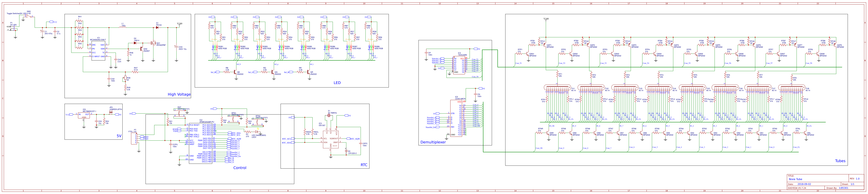Select the V180 net label near Tubes
Viewport: 868px width, 194px height.
coord(546,19)
